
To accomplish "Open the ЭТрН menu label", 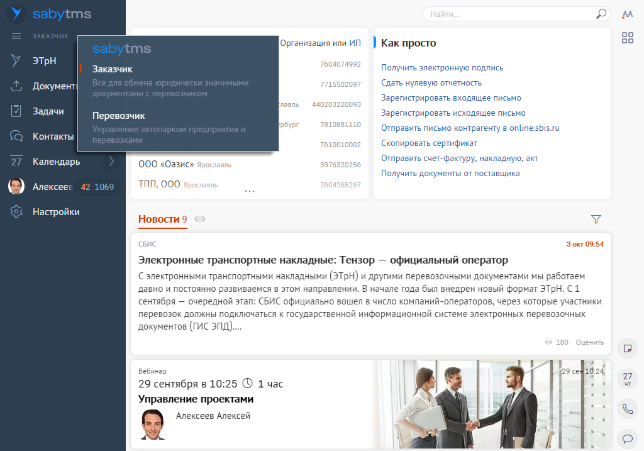I will (x=44, y=61).
